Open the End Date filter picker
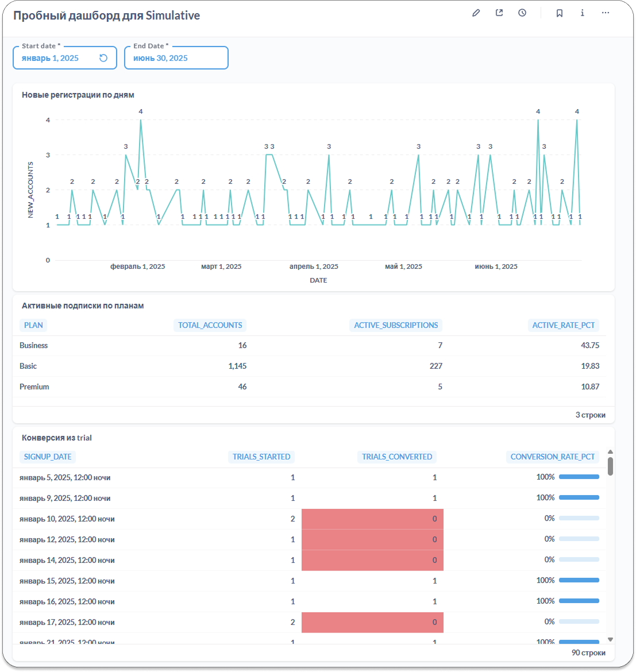Screen dimensions: 636x672 (172, 58)
